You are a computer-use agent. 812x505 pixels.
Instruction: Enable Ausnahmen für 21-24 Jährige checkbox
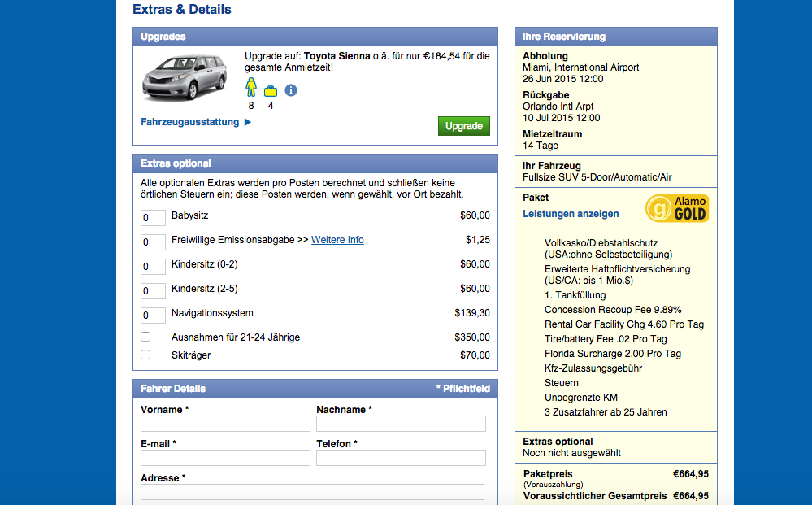point(145,337)
